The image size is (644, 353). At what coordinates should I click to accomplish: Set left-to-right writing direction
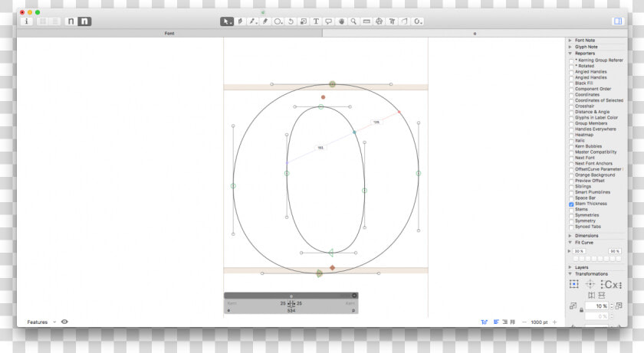pyautogui.click(x=496, y=322)
